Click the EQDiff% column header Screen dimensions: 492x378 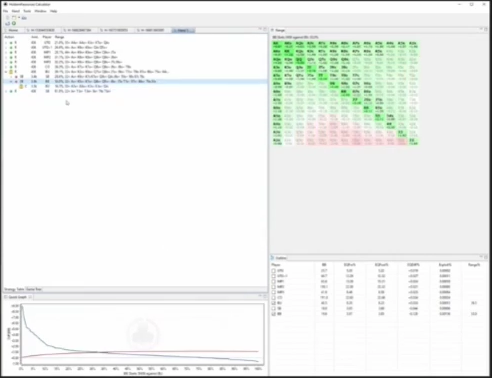(x=413, y=265)
